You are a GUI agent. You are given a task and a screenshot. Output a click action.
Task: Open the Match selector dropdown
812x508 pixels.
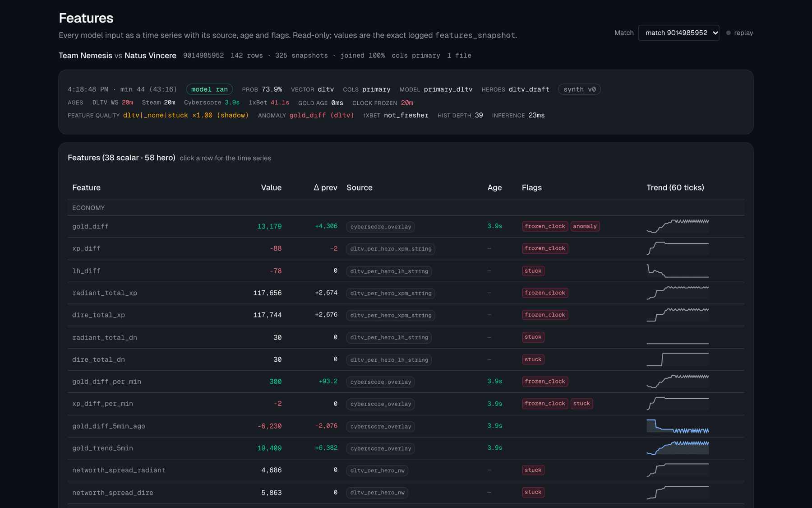point(678,33)
